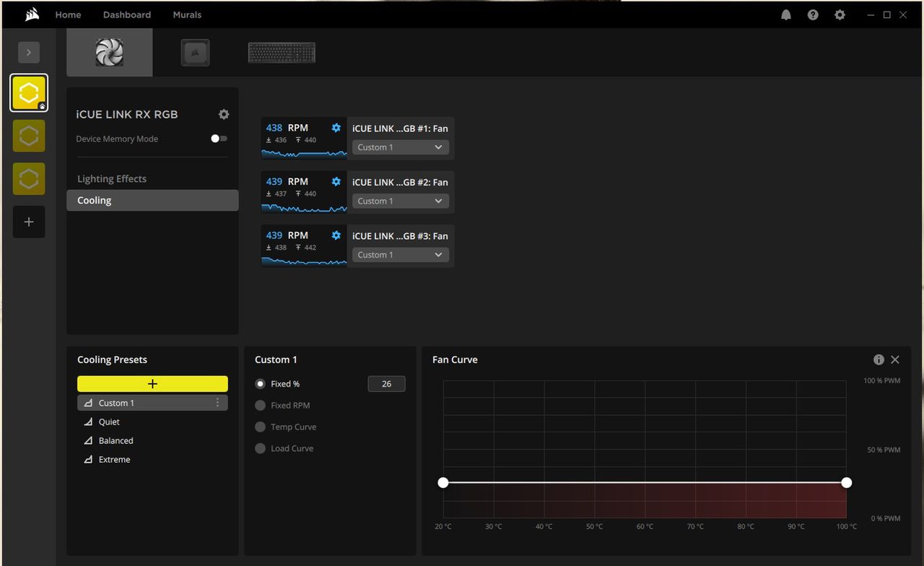Select the fan device thumbnail tab
924x566 pixels.
110,53
